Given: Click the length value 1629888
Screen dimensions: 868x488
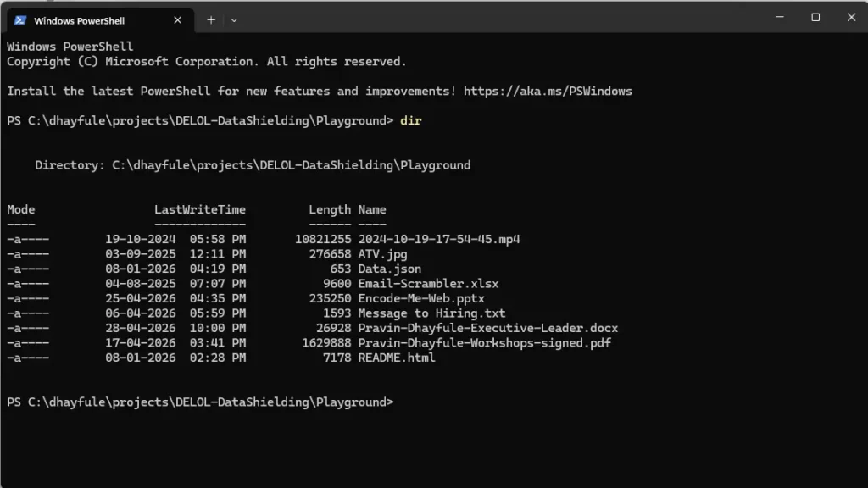Looking at the screenshot, I should point(326,343).
